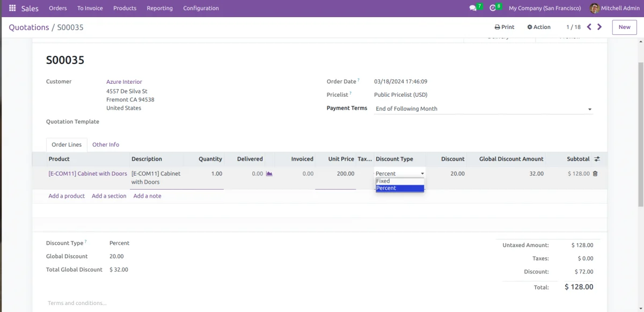Viewport: 644px width, 312px height.
Task: Click the Mitchell Admin user avatar
Action: pyautogui.click(x=594, y=8)
